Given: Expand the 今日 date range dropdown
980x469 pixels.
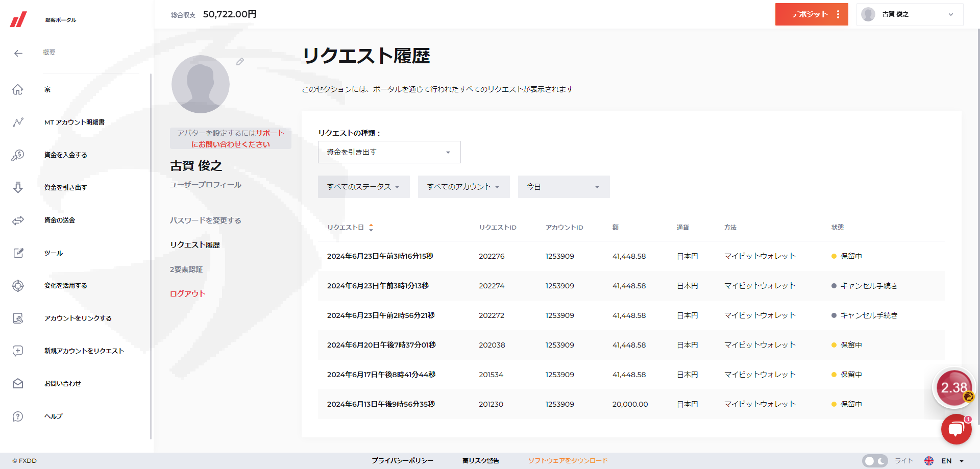Looking at the screenshot, I should (563, 187).
